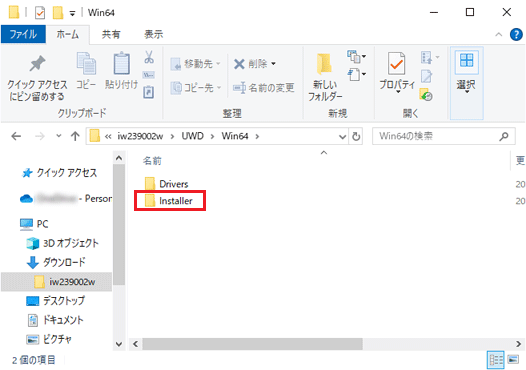Image resolution: width=526 pixels, height=370 pixels.
Task: Select Pictures (ピクチャ) in navigation pane
Action: [49, 339]
